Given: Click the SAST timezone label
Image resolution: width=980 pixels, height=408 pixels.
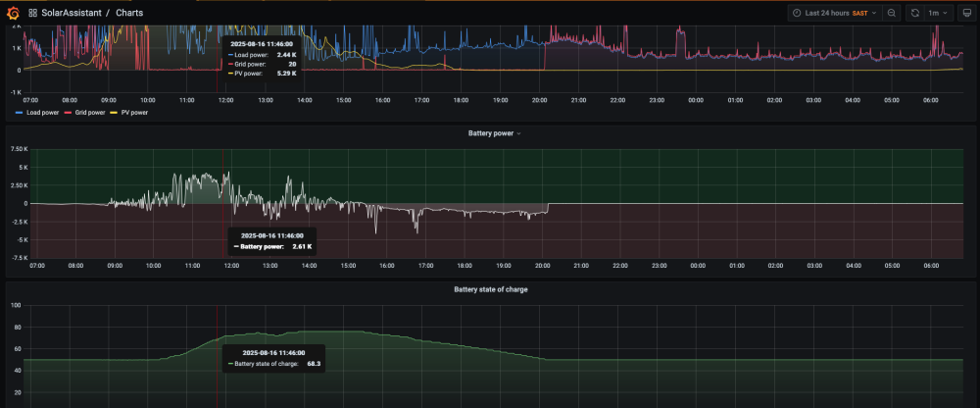Looking at the screenshot, I should tap(860, 13).
